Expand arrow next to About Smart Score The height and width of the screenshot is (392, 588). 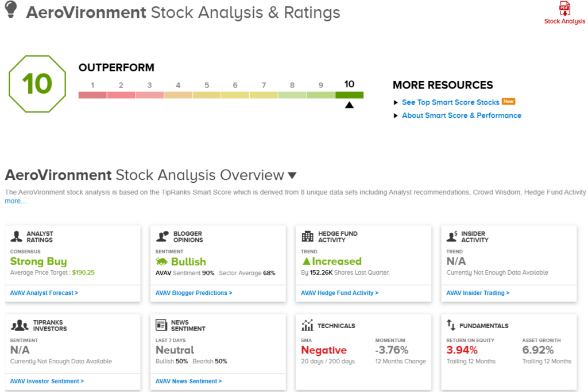(x=396, y=116)
